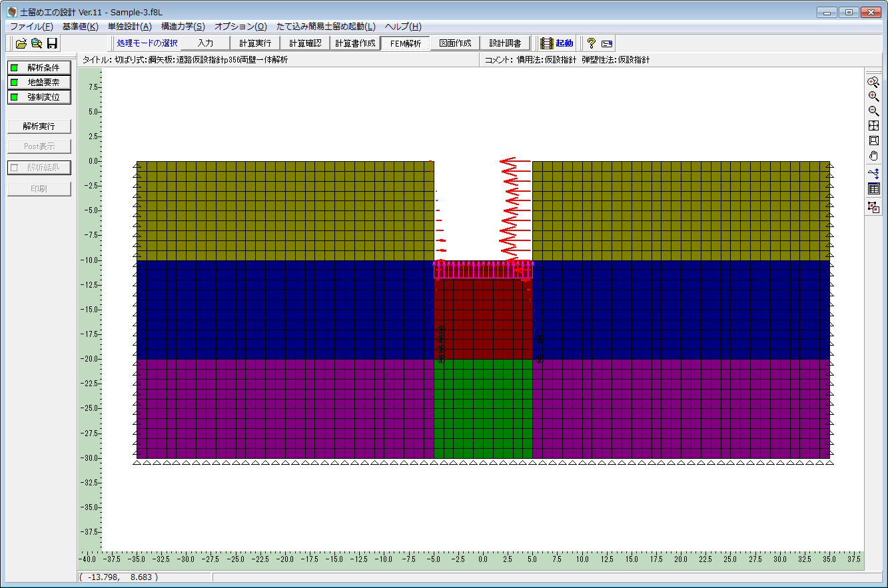Screen dimensions: 888x588
Task: Open the たて込み簡易土留め起動(L) menu
Action: coord(326,27)
